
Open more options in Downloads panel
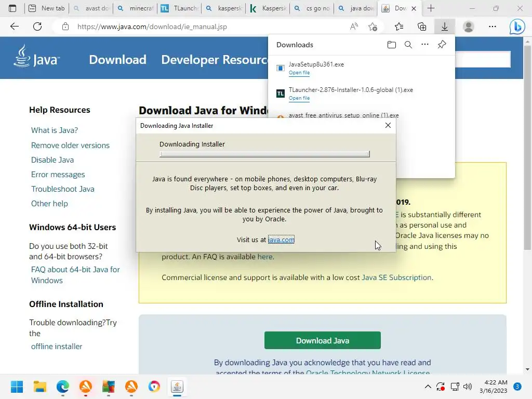[x=425, y=45]
